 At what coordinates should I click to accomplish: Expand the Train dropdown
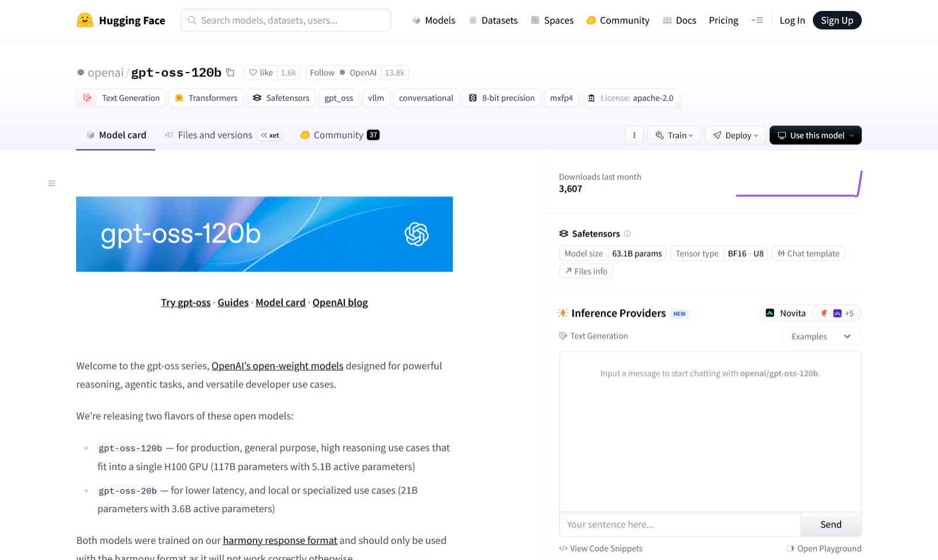674,136
